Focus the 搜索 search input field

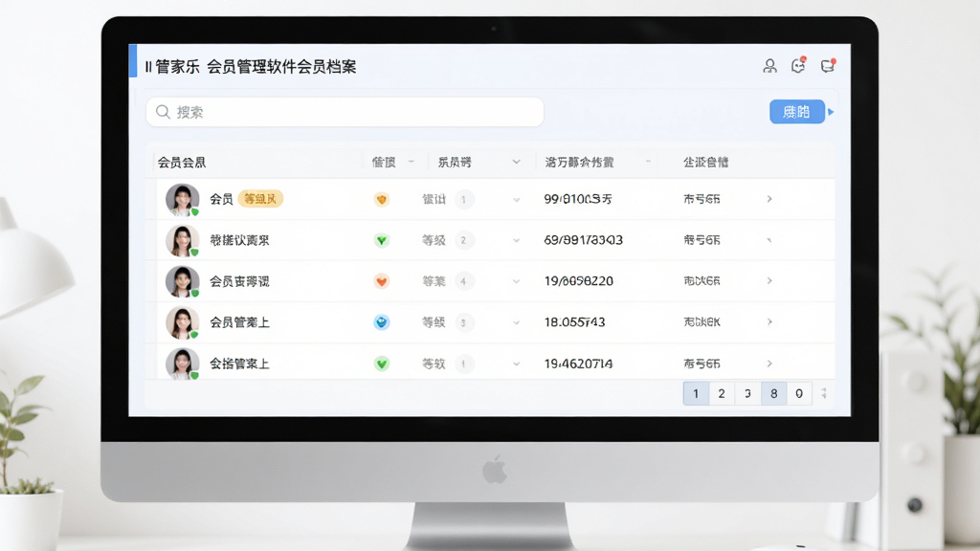[x=345, y=112]
